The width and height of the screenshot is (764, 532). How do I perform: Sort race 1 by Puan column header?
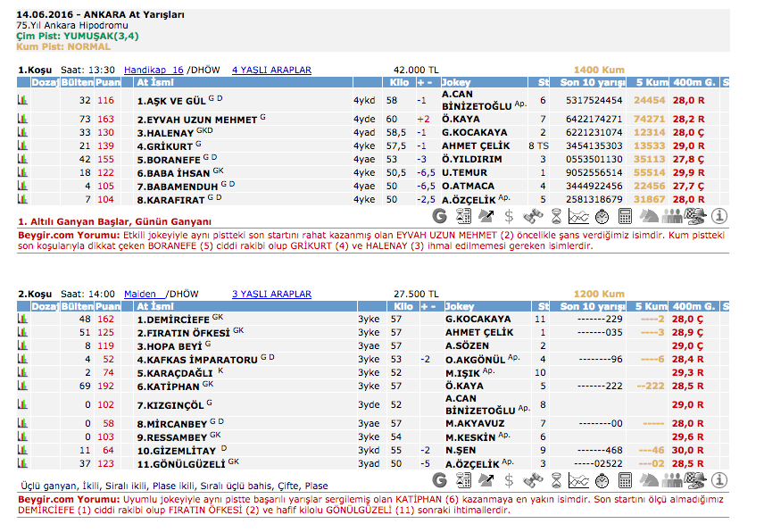tap(108, 82)
